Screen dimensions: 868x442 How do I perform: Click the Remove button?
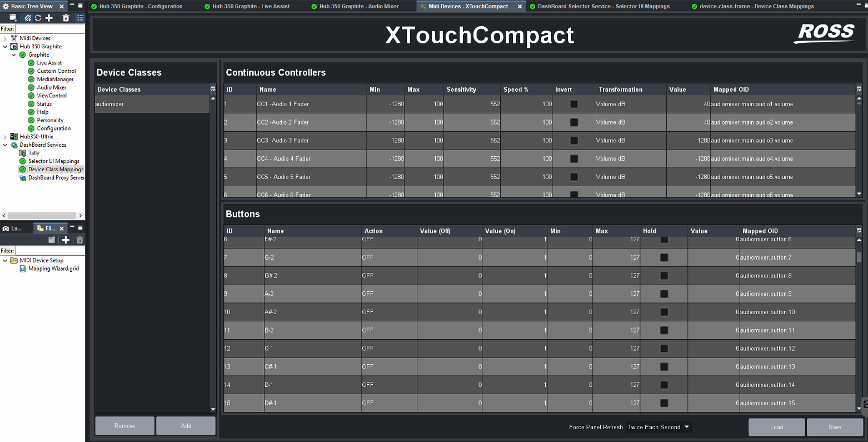(124, 426)
